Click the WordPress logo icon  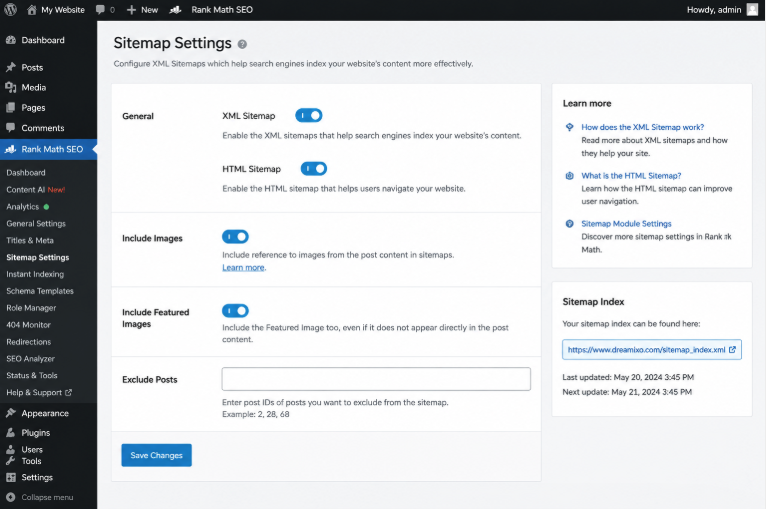pyautogui.click(x=10, y=9)
